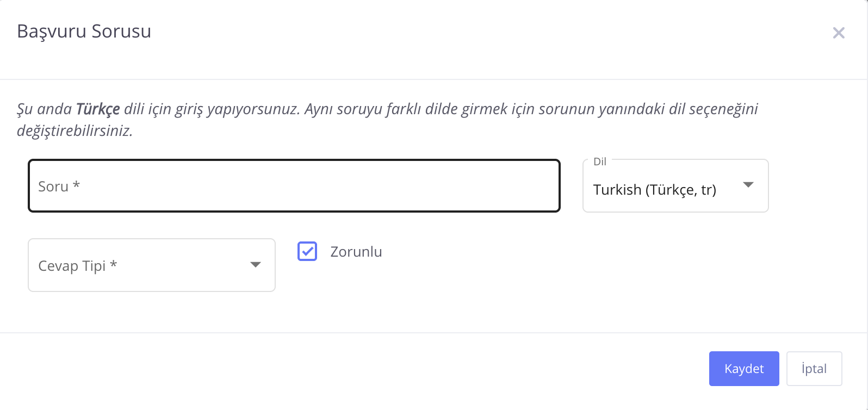Viewport: 868px width, 410px height.
Task: Click the bold Türkçe word
Action: tap(98, 109)
